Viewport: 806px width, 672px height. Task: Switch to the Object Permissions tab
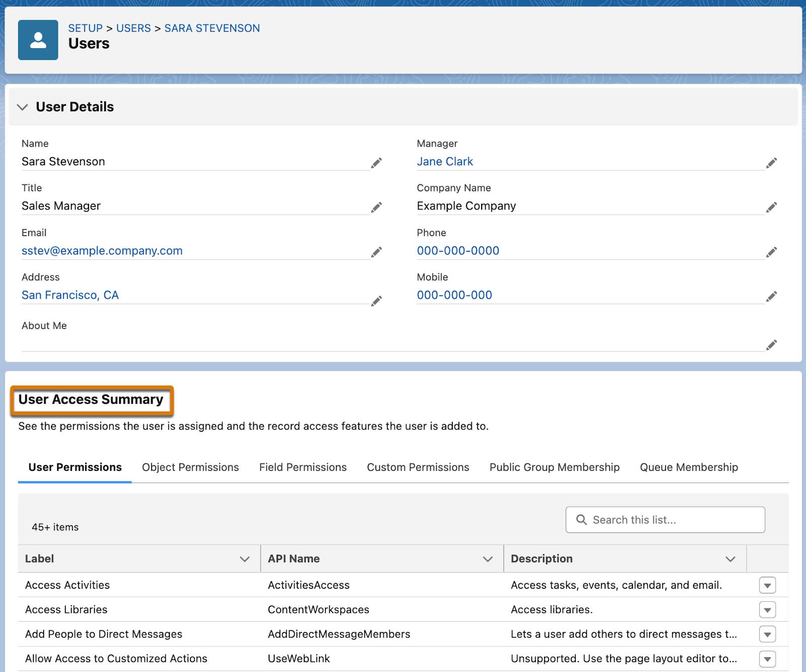[x=190, y=467]
